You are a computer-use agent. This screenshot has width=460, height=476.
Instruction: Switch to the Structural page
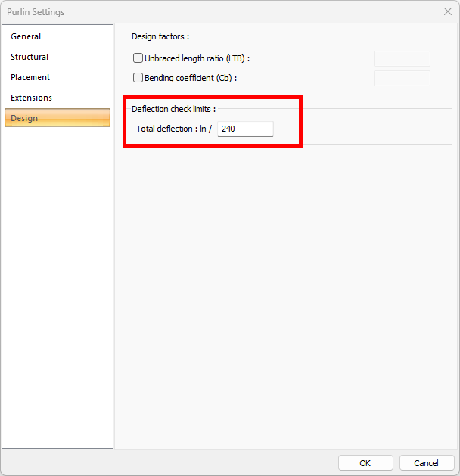(x=57, y=57)
